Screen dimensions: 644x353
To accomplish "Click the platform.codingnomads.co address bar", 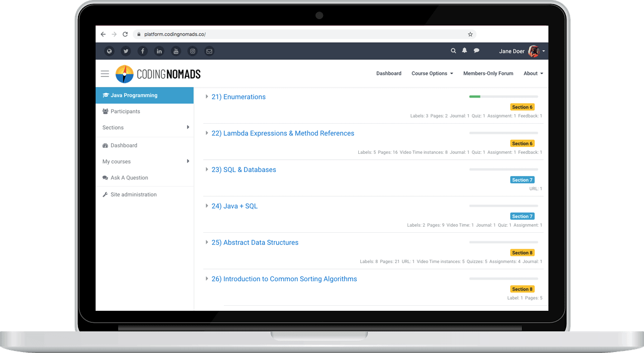I will coord(304,34).
